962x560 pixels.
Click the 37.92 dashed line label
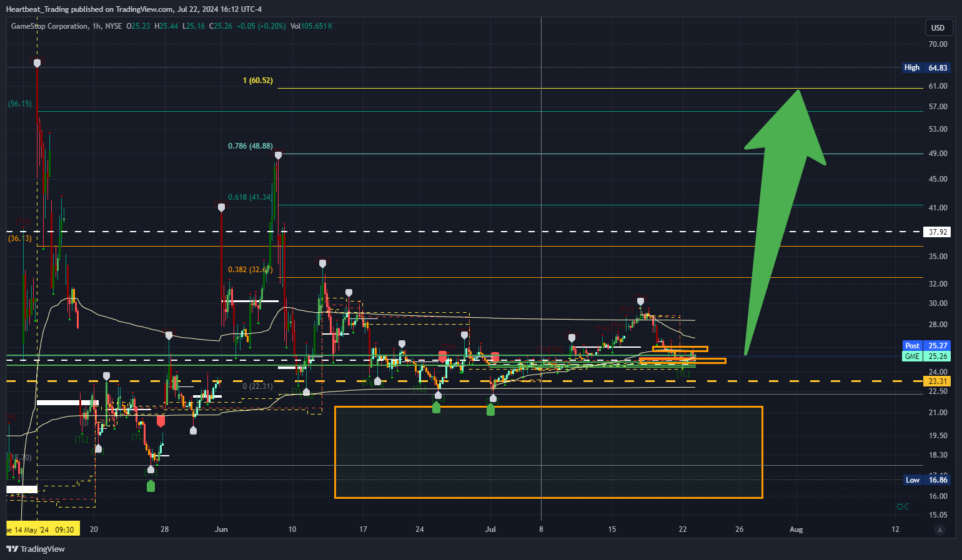pyautogui.click(x=937, y=232)
